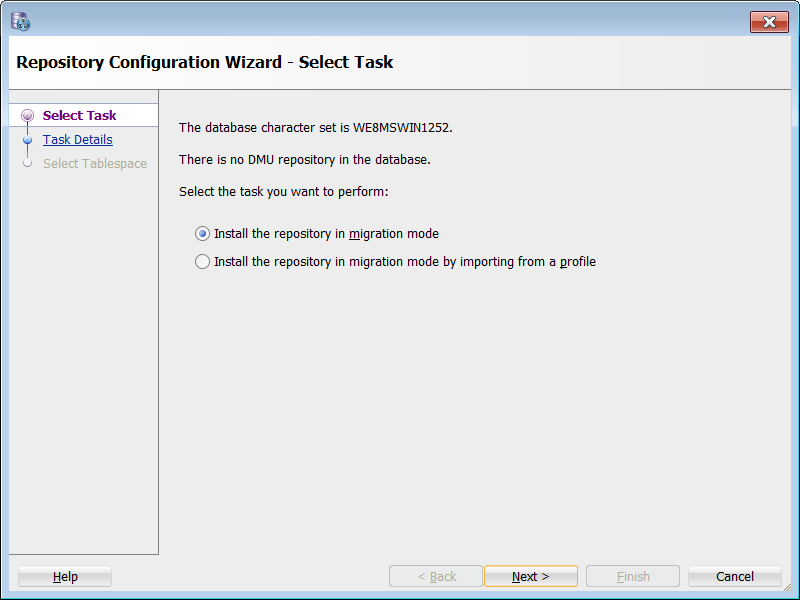Viewport: 800px width, 600px height.
Task: Open the Task Details step link
Action: tap(77, 140)
